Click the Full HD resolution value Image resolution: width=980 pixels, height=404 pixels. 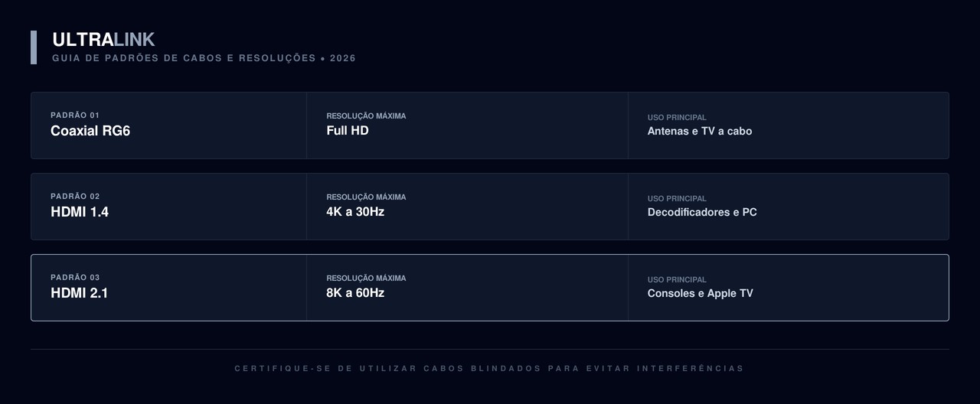[x=348, y=131]
